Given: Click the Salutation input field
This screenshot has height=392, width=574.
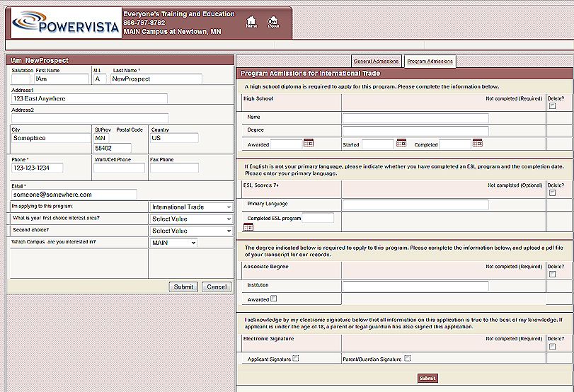Looking at the screenshot, I should tap(21, 79).
